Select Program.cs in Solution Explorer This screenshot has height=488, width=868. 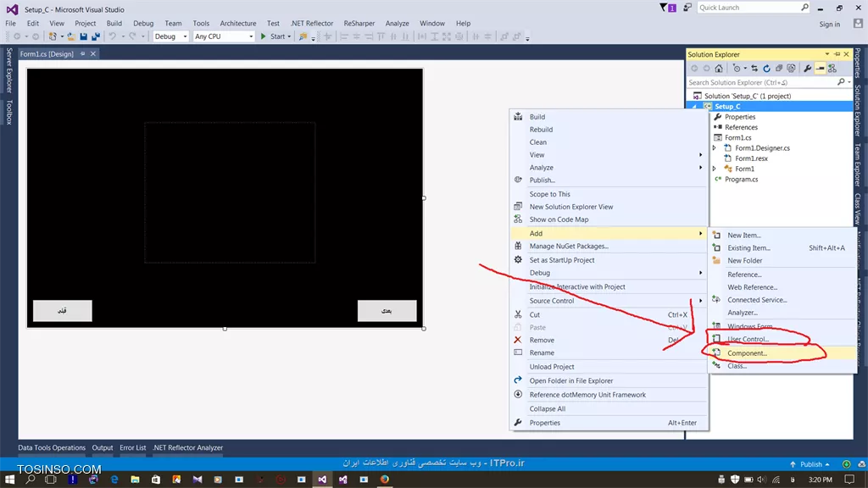pos(741,180)
